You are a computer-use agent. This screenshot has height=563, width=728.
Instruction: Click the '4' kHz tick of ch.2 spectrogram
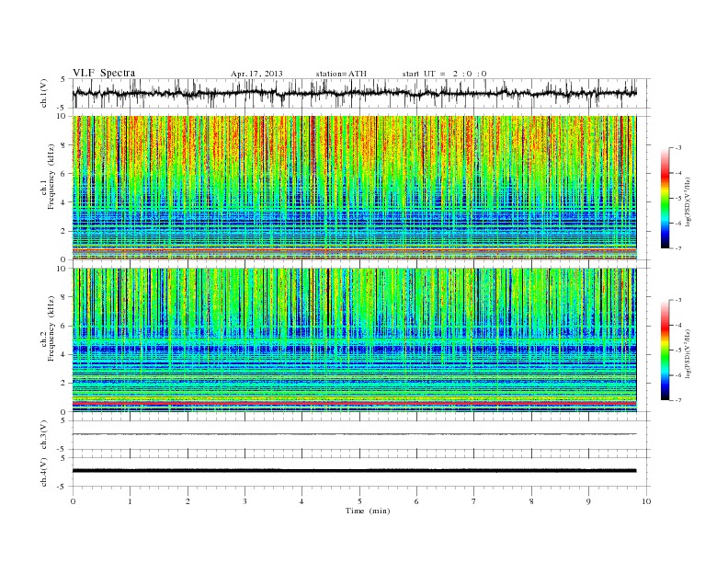[63, 354]
